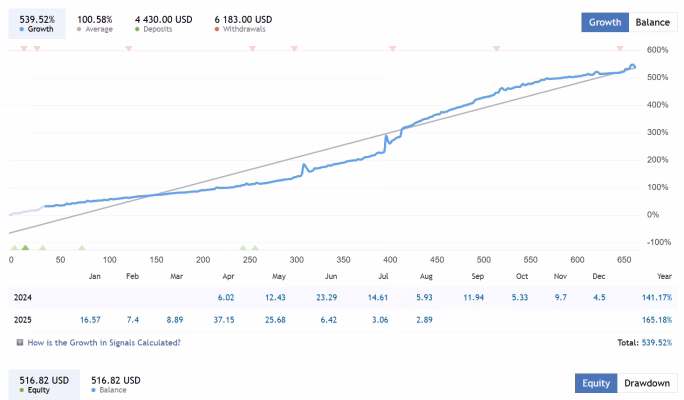Click the 2025 yearly total 165.18%
684x400 pixels.
(x=657, y=320)
